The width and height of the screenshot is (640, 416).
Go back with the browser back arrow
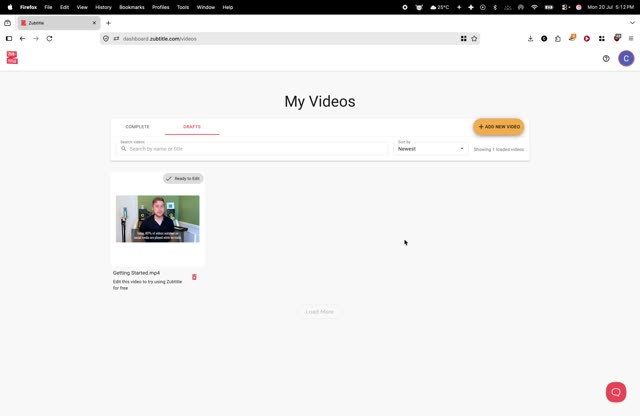pyautogui.click(x=22, y=38)
